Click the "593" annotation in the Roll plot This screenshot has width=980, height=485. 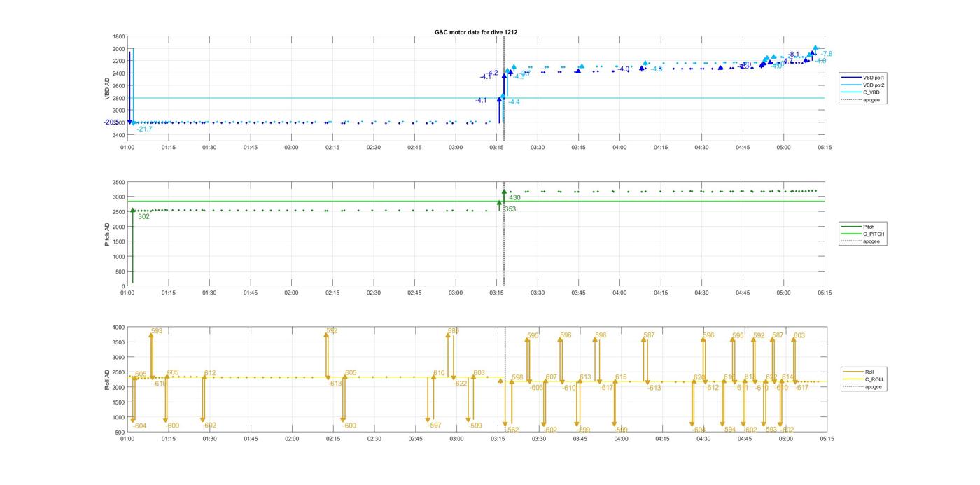(157, 331)
